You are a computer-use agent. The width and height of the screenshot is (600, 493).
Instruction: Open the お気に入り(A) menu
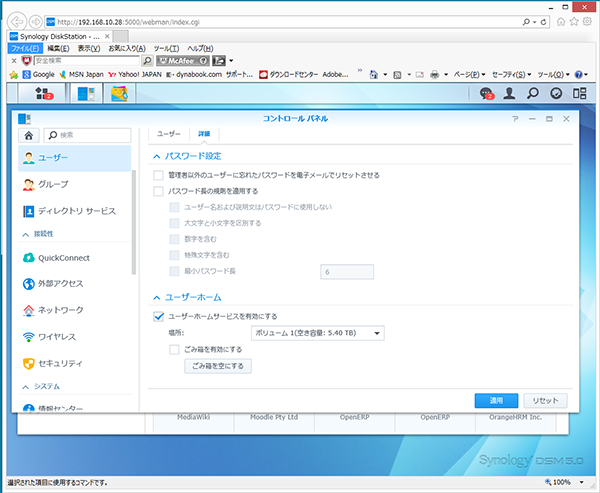pos(127,49)
